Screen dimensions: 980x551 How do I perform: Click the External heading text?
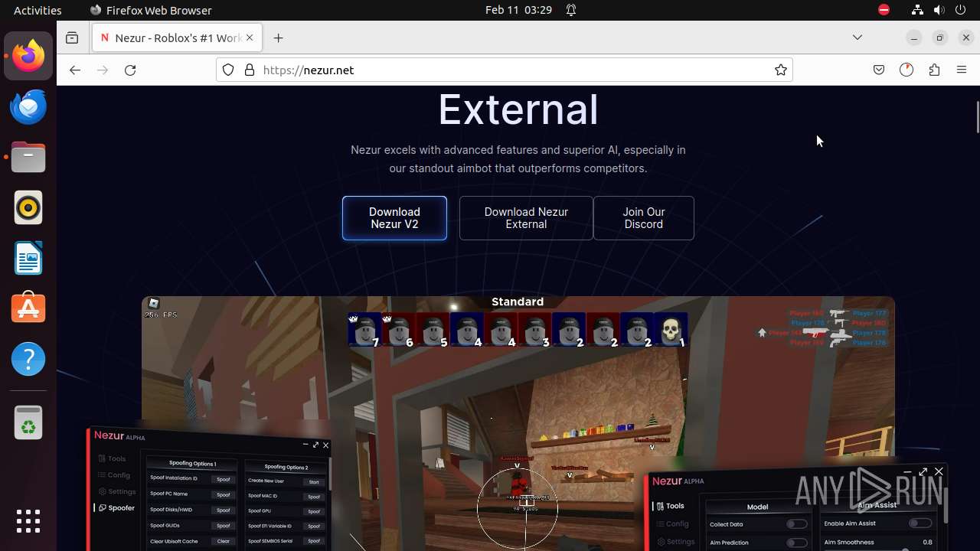tap(518, 109)
